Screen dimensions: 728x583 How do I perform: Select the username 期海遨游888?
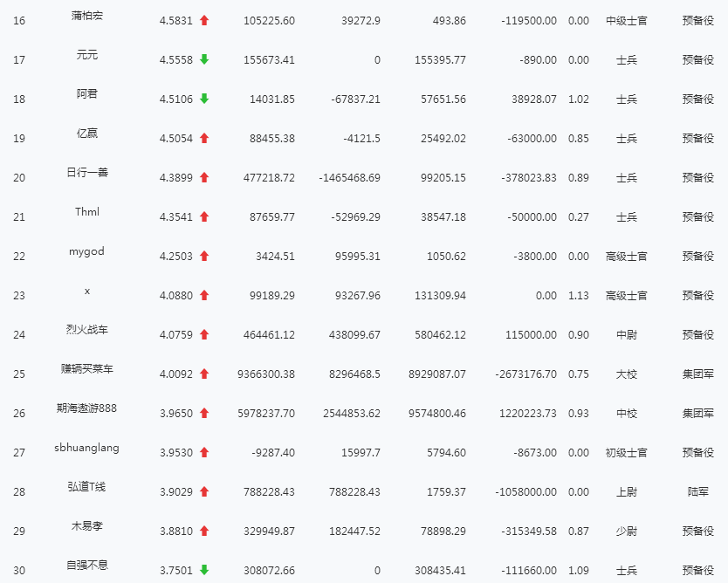click(86, 408)
